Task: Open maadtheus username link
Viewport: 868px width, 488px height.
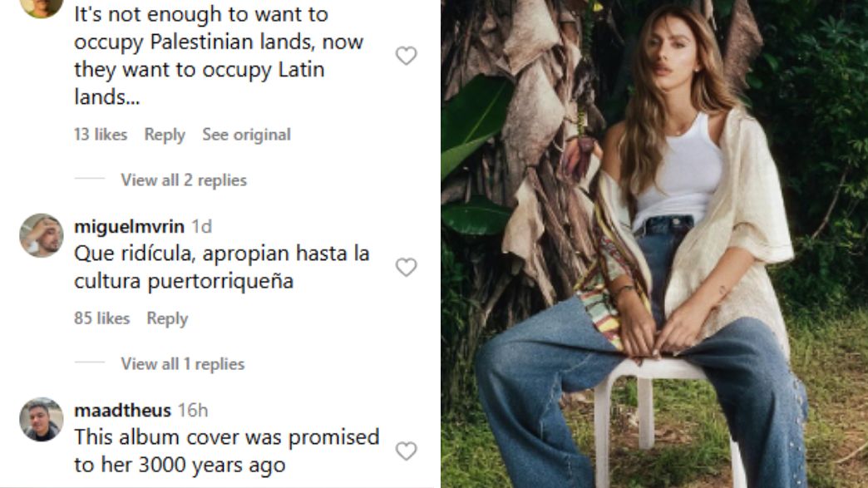Action: [122, 410]
